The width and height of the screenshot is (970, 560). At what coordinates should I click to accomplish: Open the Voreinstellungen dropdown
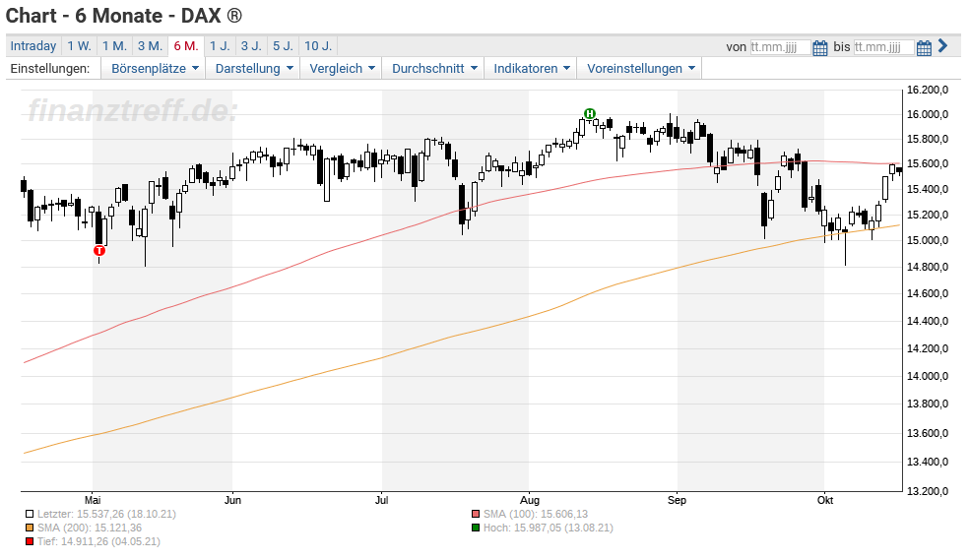coord(641,69)
